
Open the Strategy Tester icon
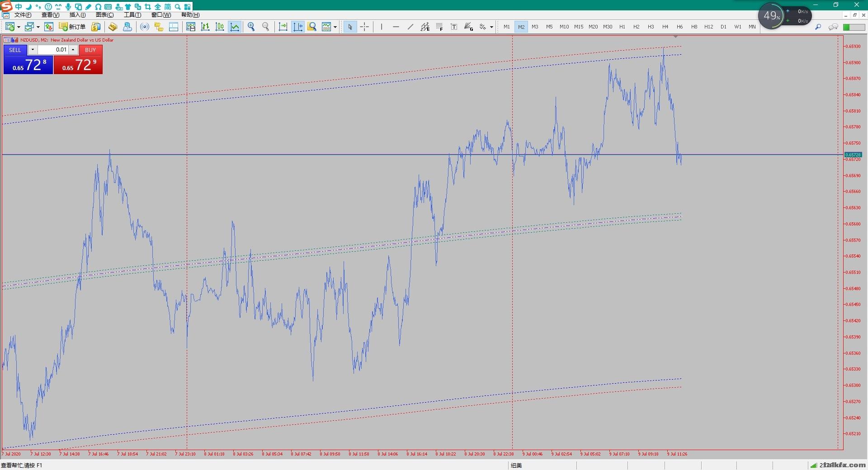coord(191,27)
